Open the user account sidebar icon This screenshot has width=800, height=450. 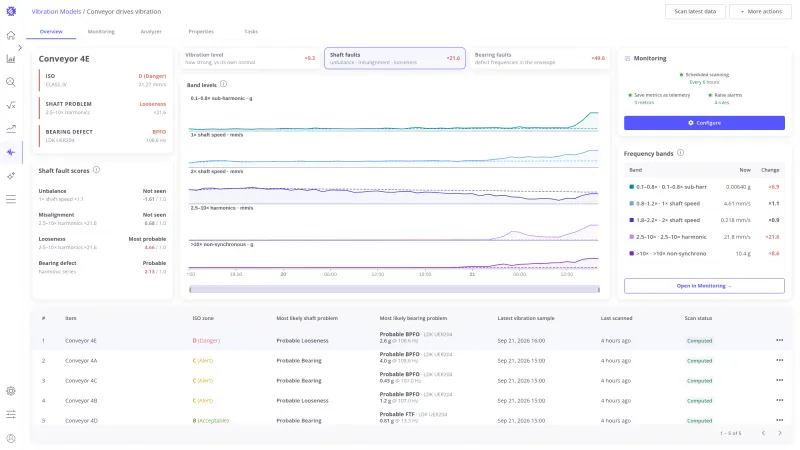point(11,438)
